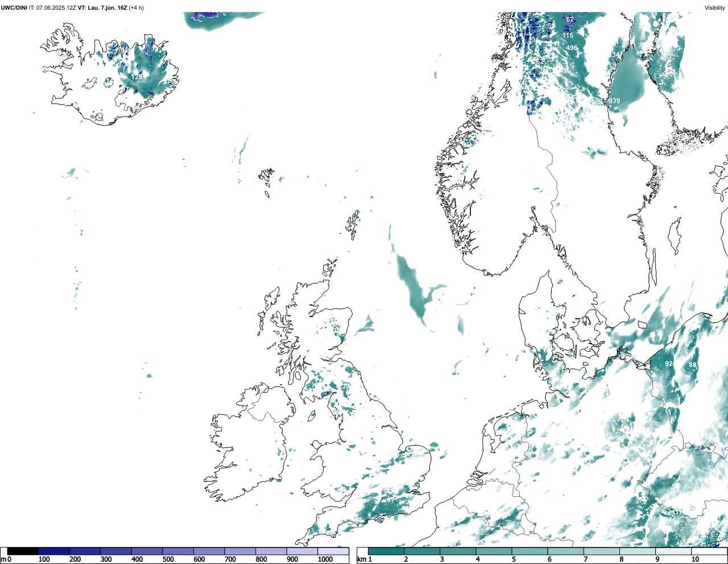728x564 pixels.
Task: Click the white swatch right of 10 km
Action: (x=709, y=551)
